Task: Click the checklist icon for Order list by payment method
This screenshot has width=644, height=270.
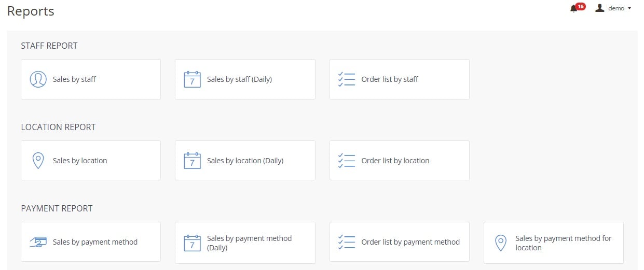Action: [347, 242]
